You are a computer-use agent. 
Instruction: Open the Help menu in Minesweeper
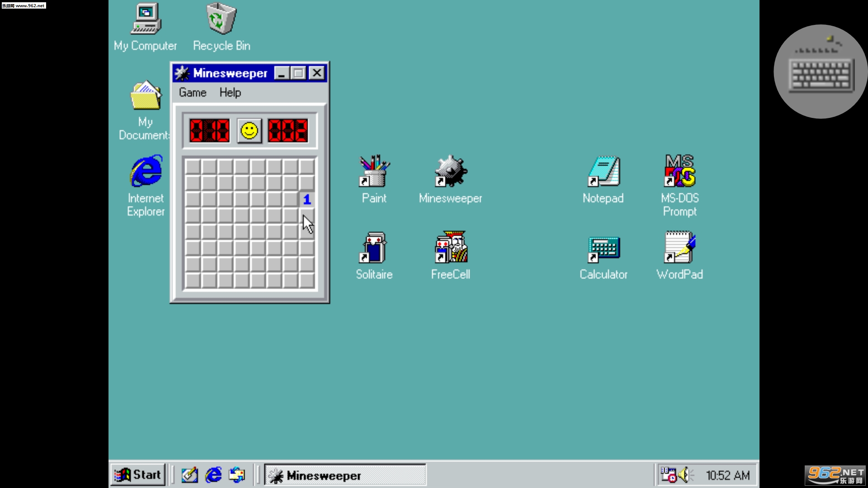pos(230,93)
